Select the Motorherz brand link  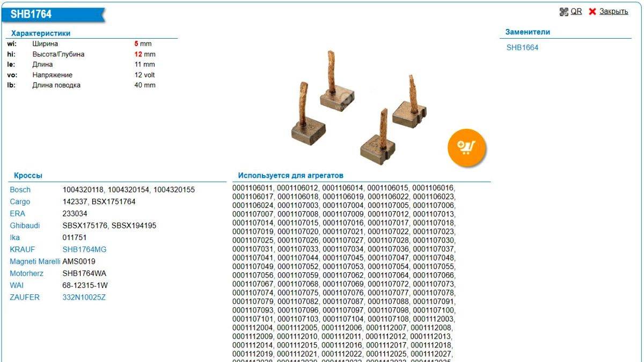[26, 273]
